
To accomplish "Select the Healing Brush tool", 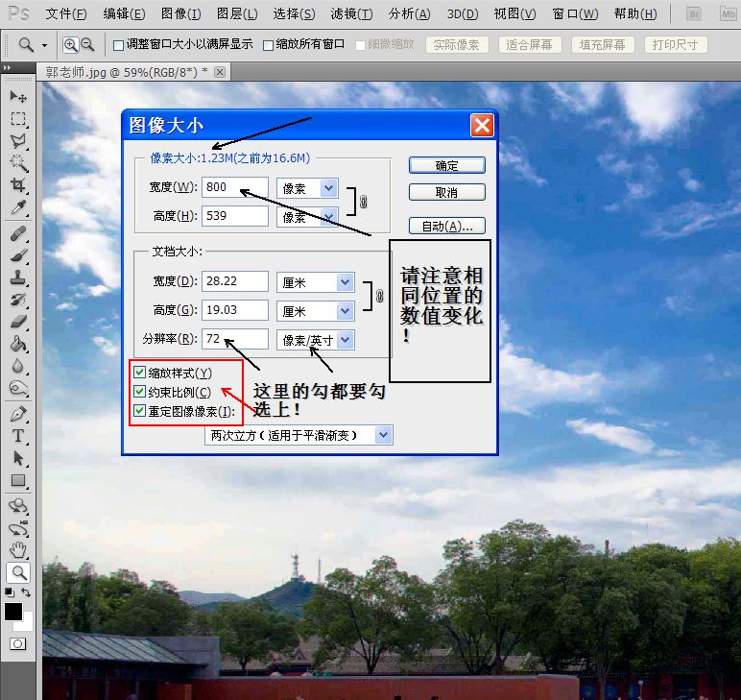I will (18, 233).
